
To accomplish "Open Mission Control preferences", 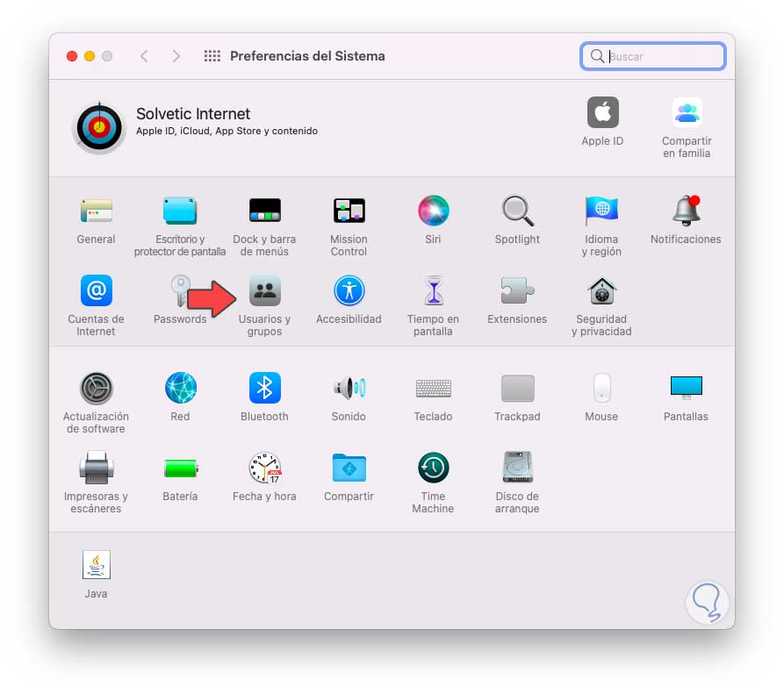I will click(x=349, y=211).
